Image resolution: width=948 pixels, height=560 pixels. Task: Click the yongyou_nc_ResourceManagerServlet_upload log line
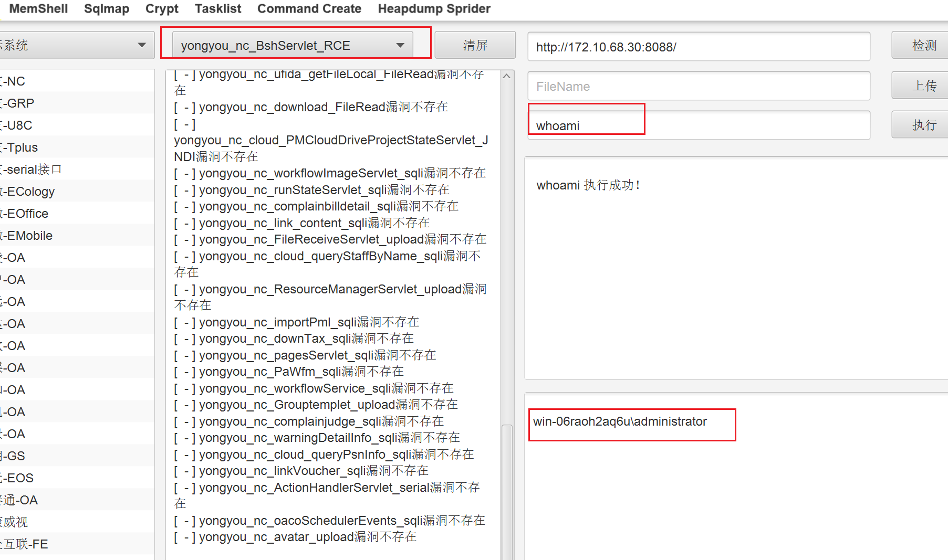[330, 297]
